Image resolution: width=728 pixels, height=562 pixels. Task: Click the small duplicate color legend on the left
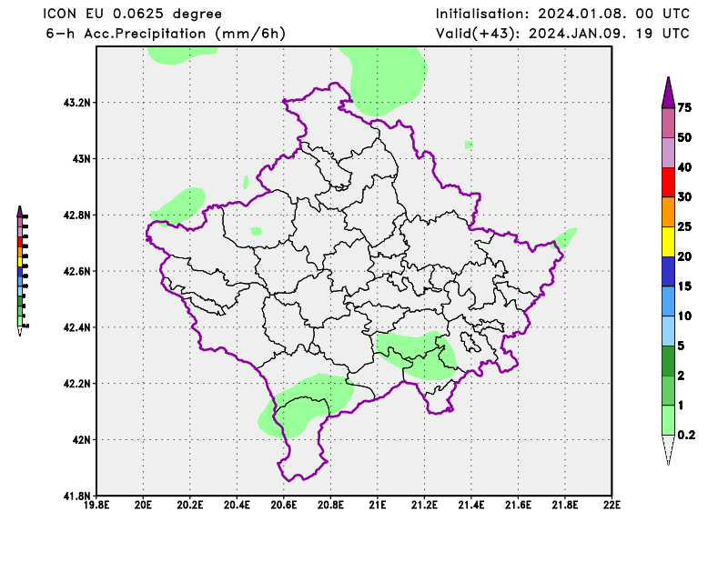point(22,271)
